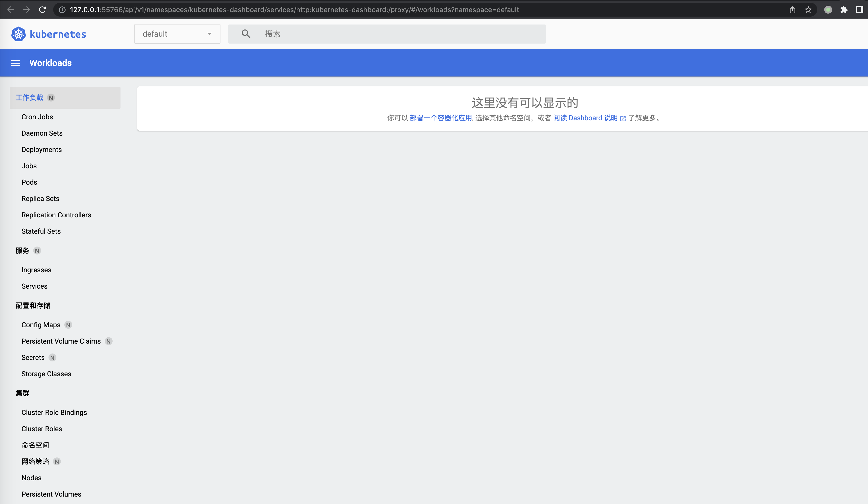
Task: Expand the 服务 section
Action: pos(22,251)
